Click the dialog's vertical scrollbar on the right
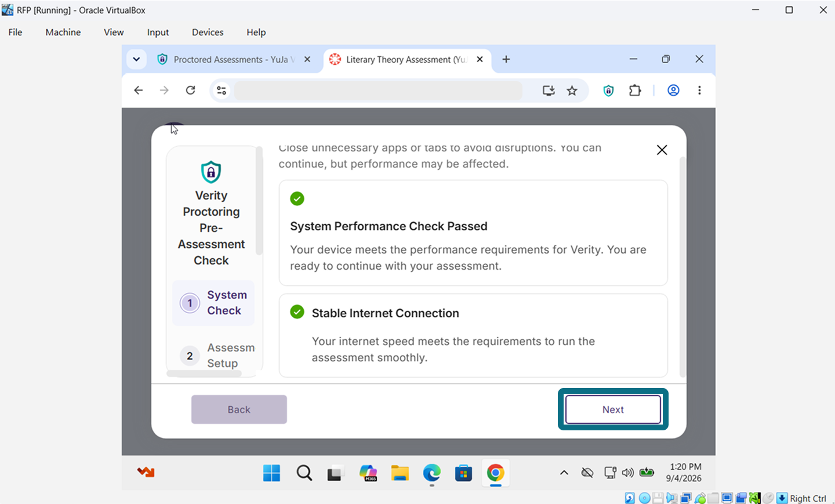The image size is (835, 504). coord(682,267)
